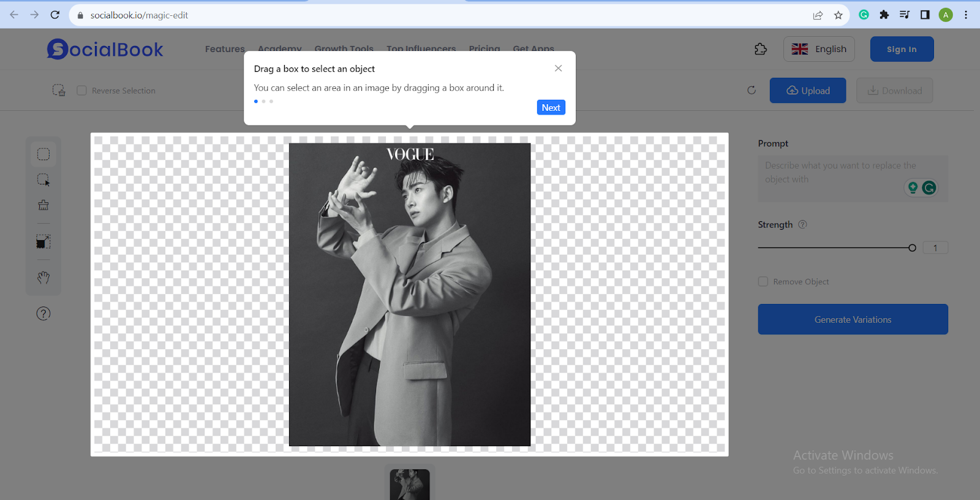Screen dimensions: 980x500
Task: Click the Strength slider handle
Action: [x=912, y=248]
